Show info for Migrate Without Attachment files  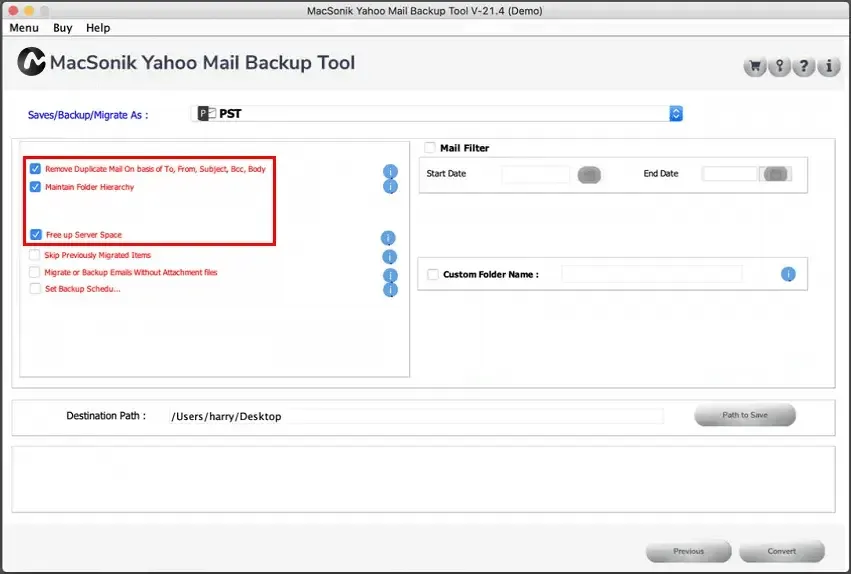coord(390,275)
